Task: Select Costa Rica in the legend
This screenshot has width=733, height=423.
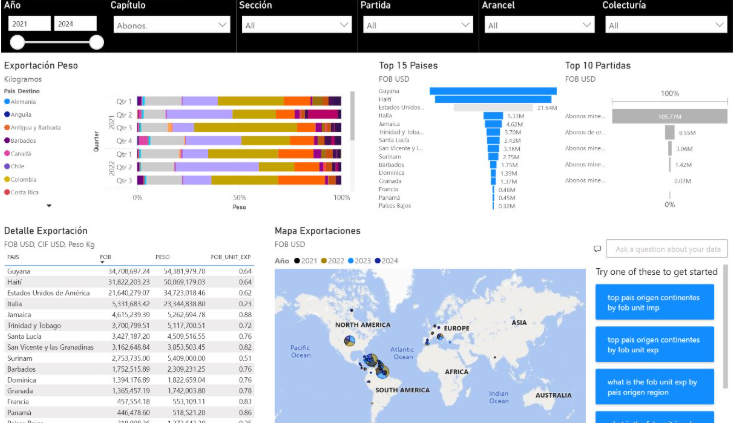Action: [22, 192]
